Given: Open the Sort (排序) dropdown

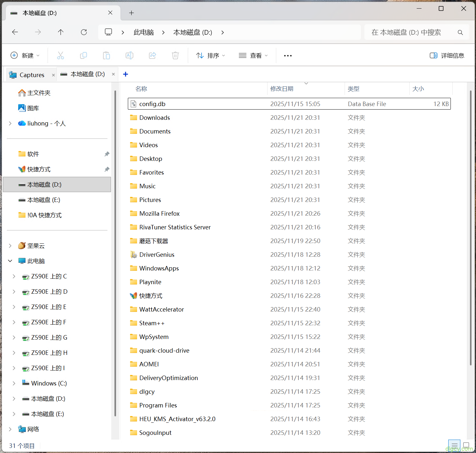Looking at the screenshot, I should coord(210,55).
